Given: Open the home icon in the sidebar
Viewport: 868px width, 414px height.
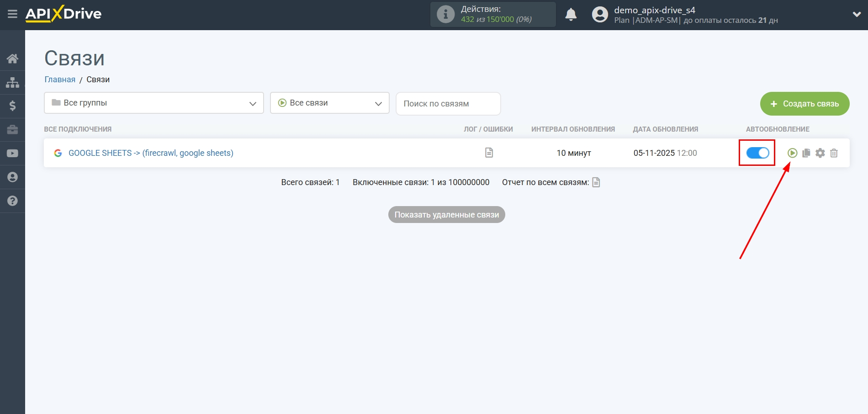Looking at the screenshot, I should pyautogui.click(x=12, y=58).
